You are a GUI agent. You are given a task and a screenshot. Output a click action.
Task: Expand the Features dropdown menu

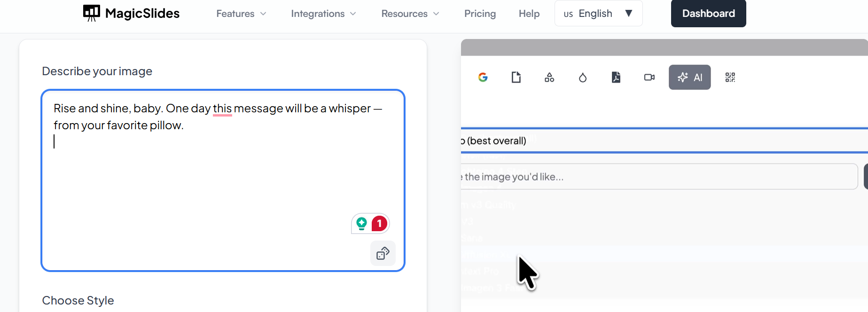[241, 14]
